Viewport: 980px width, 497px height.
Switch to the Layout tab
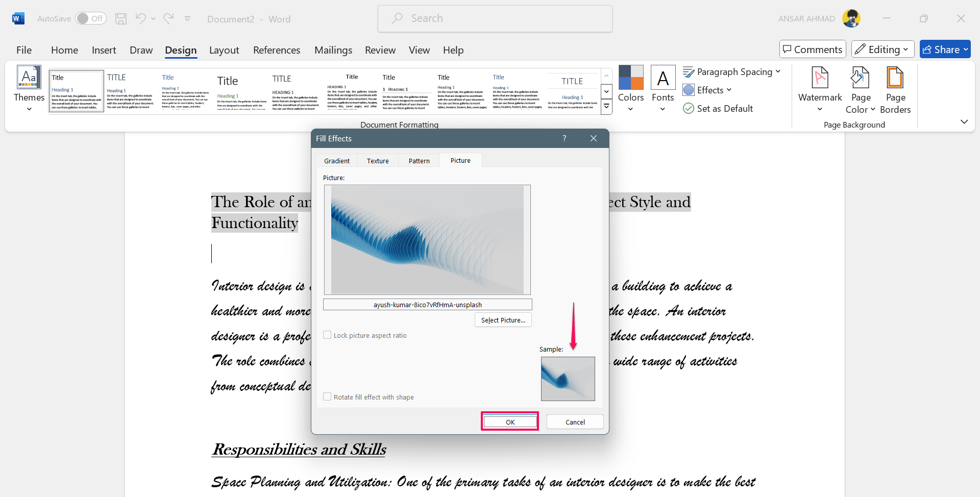(224, 50)
